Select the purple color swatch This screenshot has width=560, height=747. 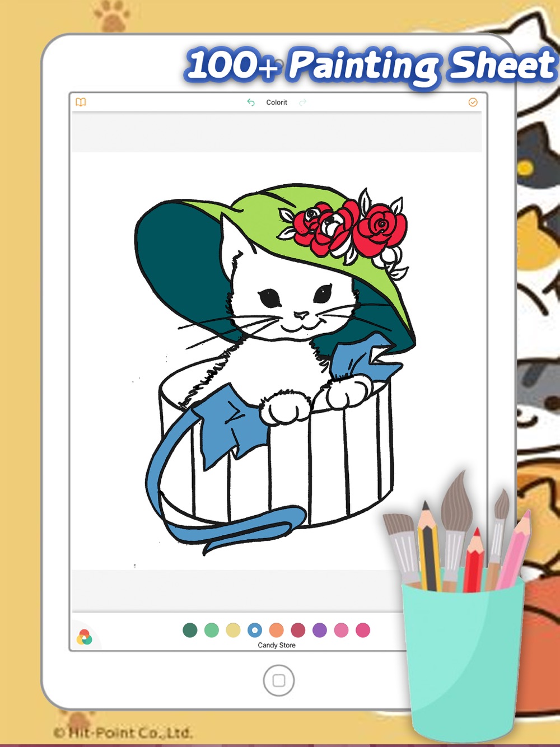[x=320, y=630]
